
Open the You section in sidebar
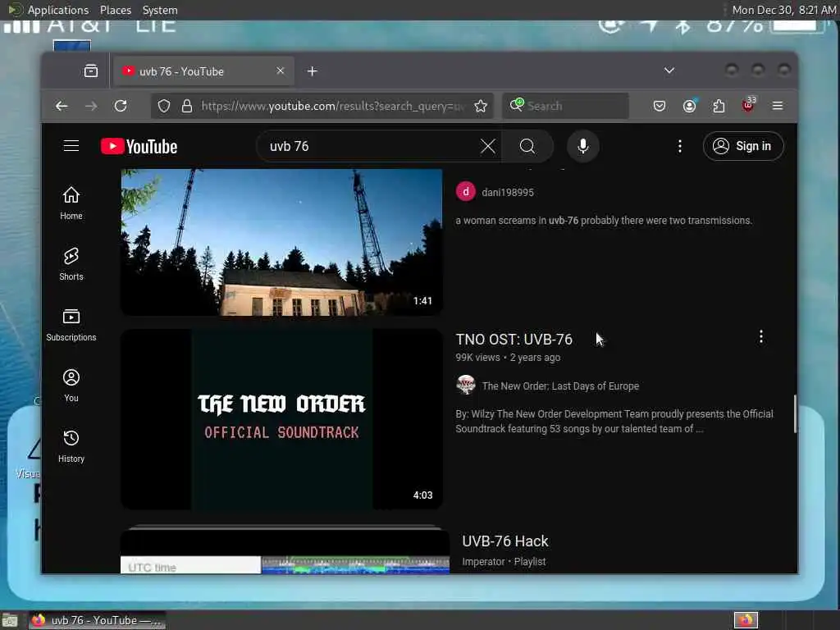71,386
